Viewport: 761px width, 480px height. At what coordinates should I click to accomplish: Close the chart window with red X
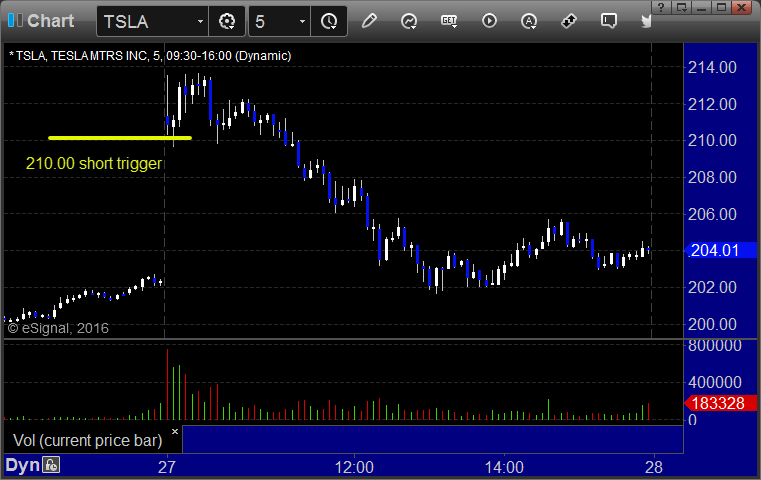click(742, 7)
